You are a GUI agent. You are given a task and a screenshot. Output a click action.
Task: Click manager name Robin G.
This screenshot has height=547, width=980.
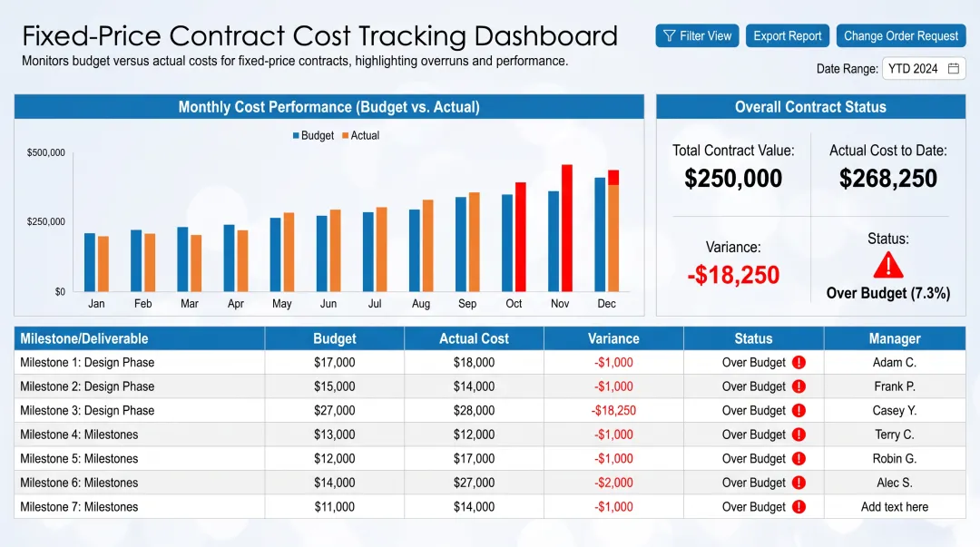[895, 459]
